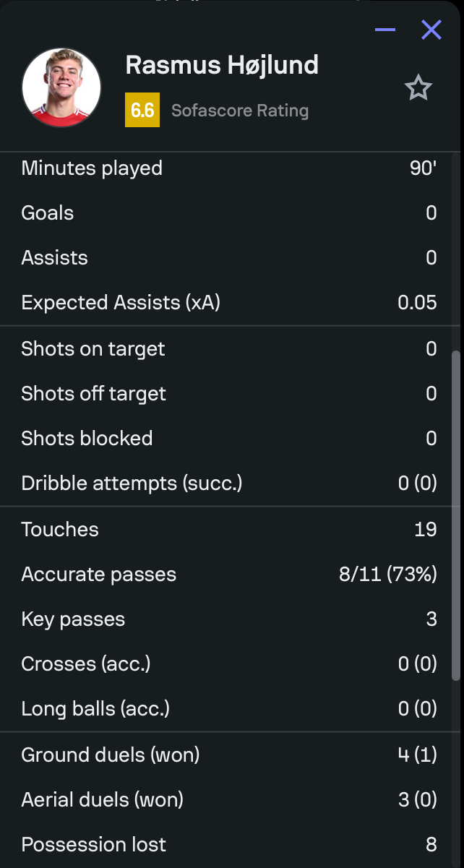The image size is (464, 868).
Task: Select the Assists stat row
Action: (x=229, y=258)
